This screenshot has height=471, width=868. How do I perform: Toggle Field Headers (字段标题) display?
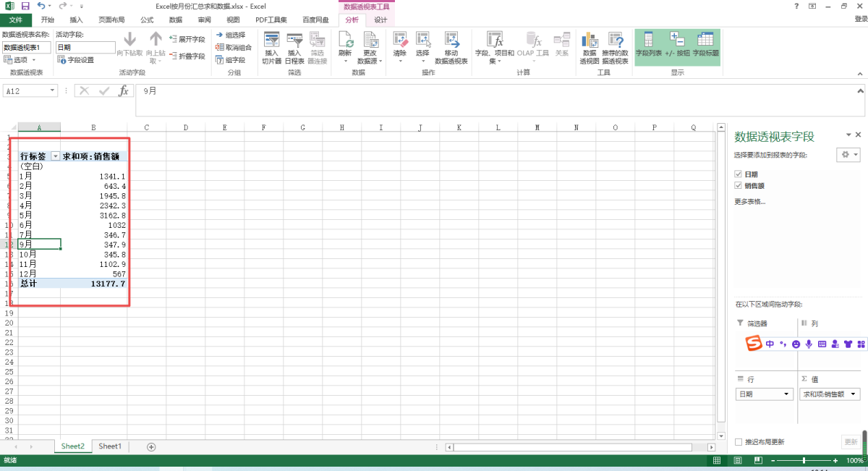pyautogui.click(x=706, y=45)
